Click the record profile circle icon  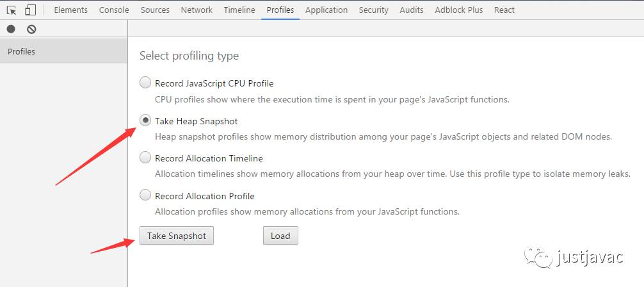click(11, 29)
